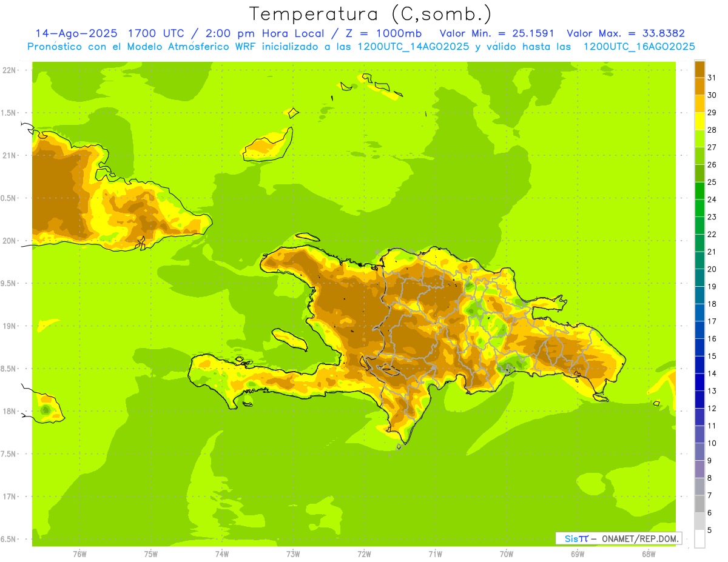Click the white color bar segment below 5
The height and width of the screenshot is (562, 728).
[699, 539]
